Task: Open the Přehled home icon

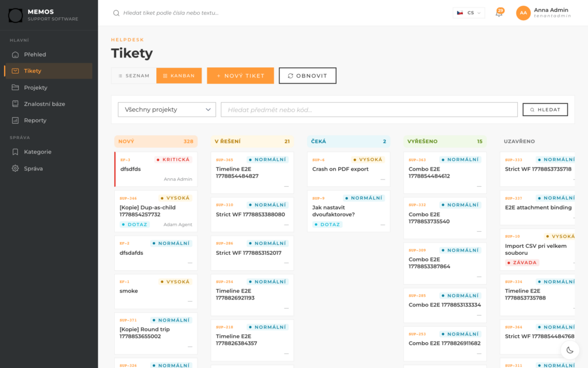Action: (16, 55)
